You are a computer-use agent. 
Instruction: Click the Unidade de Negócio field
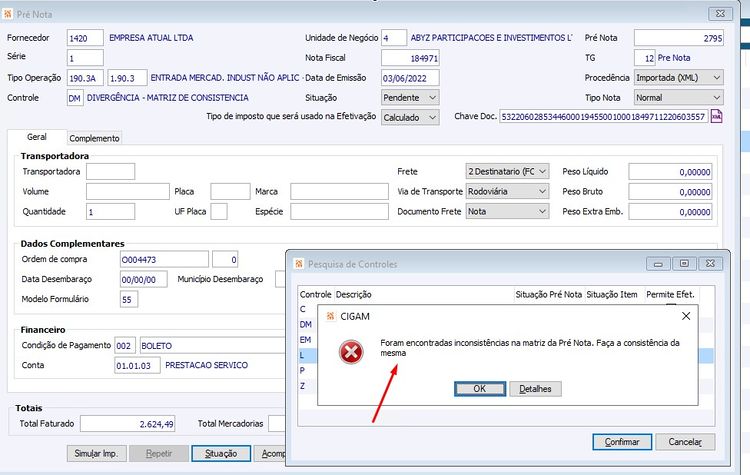click(x=394, y=38)
